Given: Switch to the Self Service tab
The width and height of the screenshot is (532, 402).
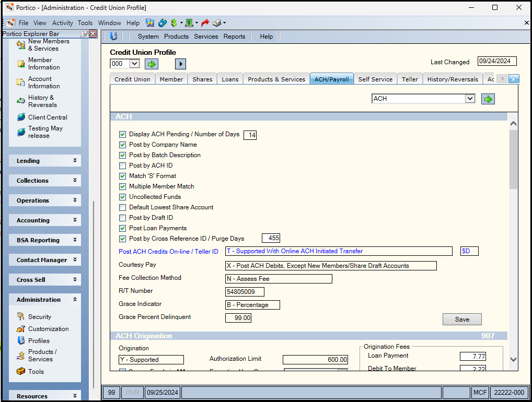Looking at the screenshot, I should coord(375,79).
